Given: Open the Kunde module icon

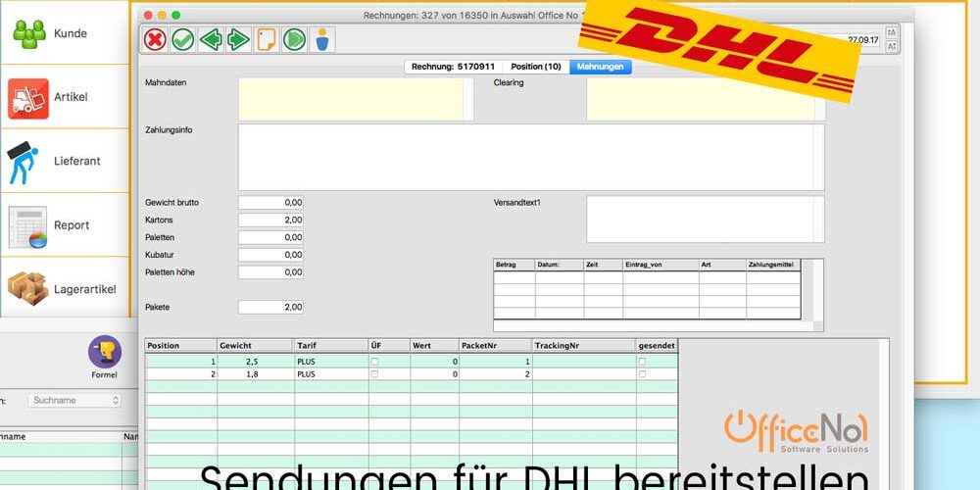Looking at the screenshot, I should tap(29, 33).
